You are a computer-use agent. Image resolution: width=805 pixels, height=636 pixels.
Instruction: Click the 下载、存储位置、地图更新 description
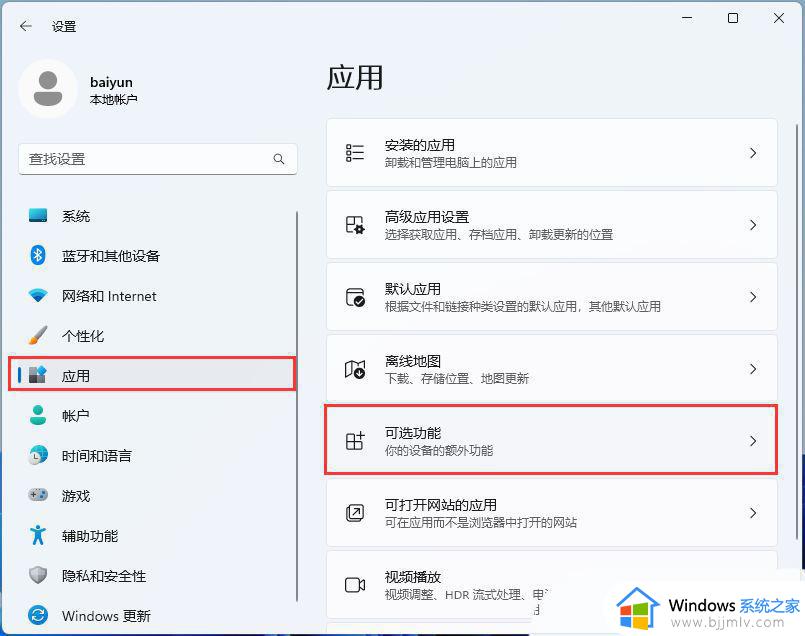pos(456,379)
